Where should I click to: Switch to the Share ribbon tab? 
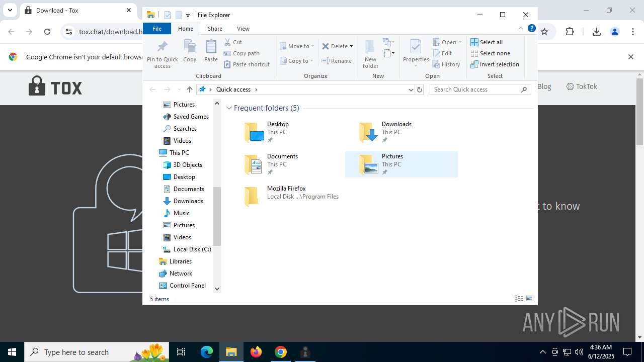(x=215, y=29)
